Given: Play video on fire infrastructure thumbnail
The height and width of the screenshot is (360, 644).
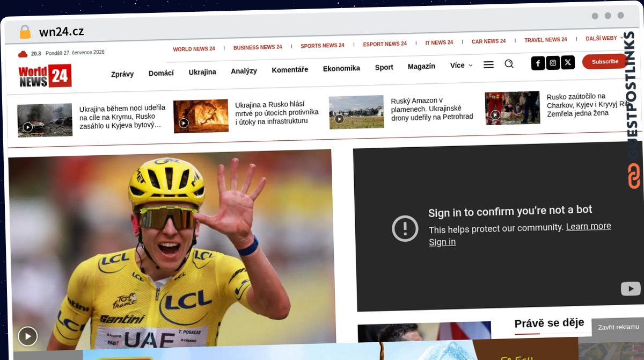Looking at the screenshot, I should click(184, 123).
